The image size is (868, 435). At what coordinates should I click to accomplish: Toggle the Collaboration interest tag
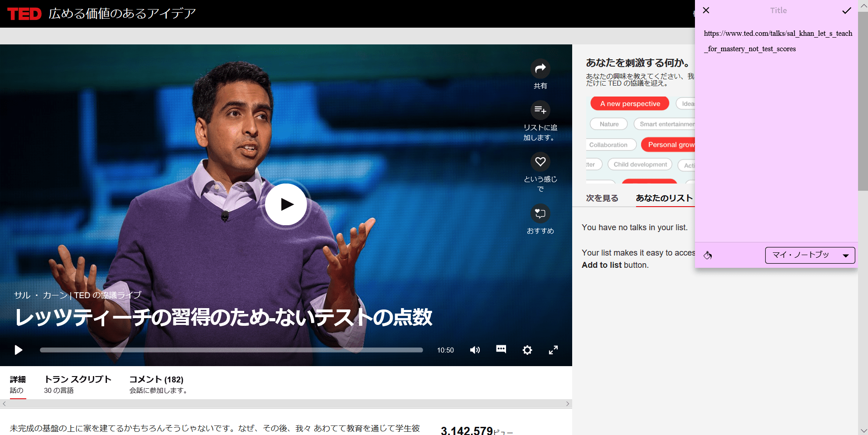tap(611, 145)
